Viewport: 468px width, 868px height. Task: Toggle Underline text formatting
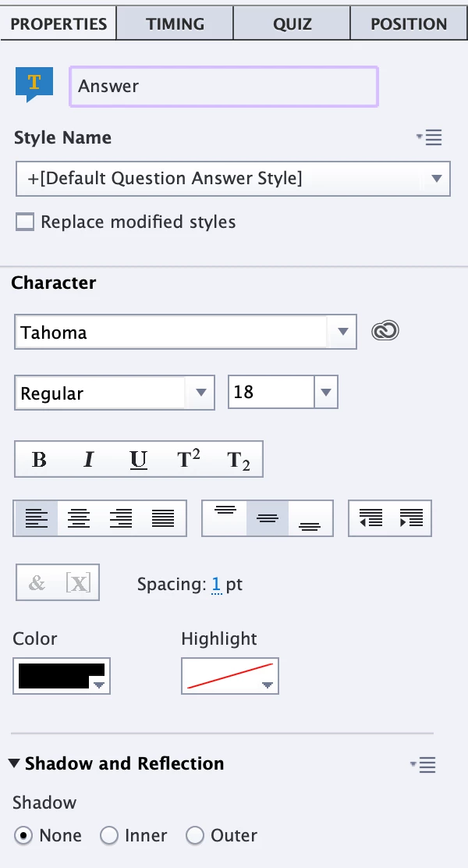tap(138, 460)
